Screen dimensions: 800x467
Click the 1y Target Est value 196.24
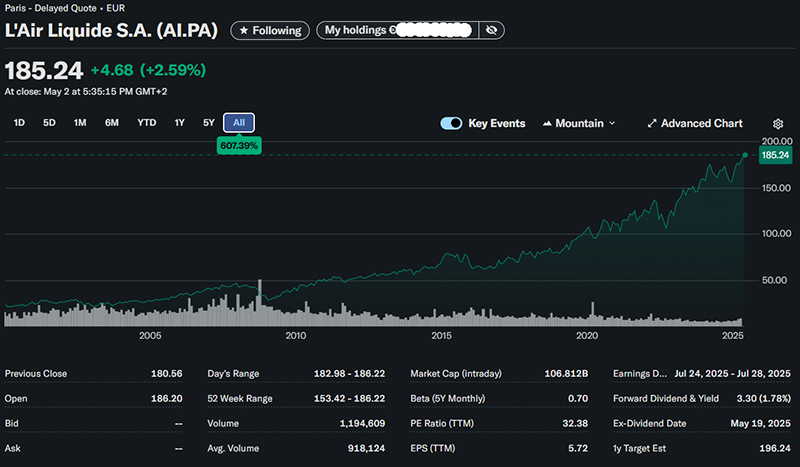(x=774, y=449)
